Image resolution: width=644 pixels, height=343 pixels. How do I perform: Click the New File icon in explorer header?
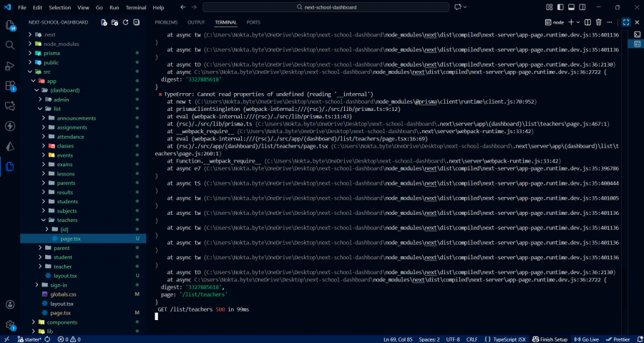click(x=104, y=22)
